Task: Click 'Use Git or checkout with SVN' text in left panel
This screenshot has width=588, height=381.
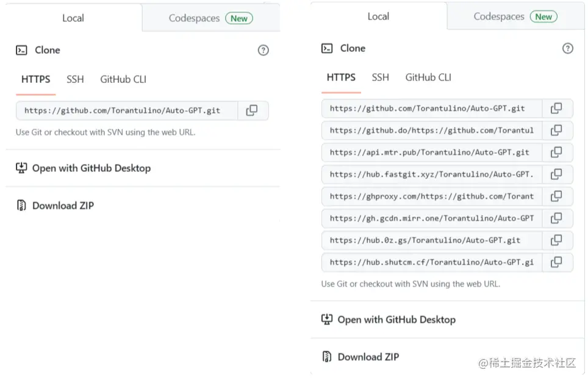Action: (x=106, y=132)
